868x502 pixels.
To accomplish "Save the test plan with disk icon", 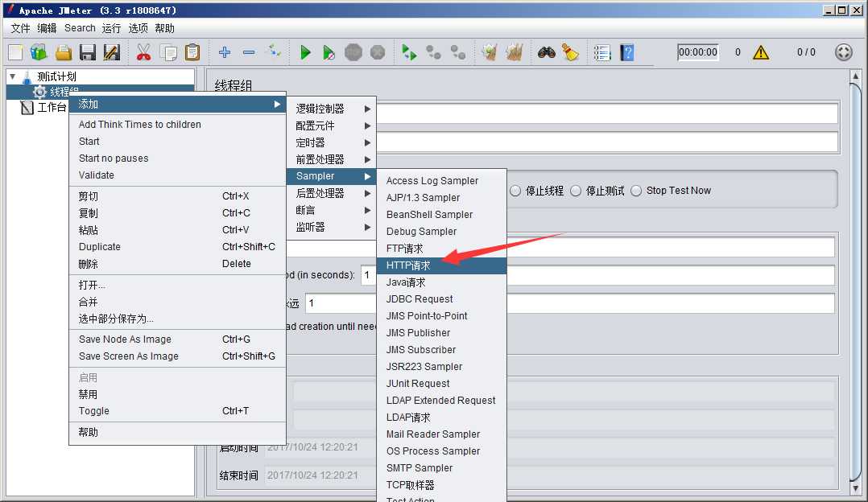I will click(x=88, y=52).
